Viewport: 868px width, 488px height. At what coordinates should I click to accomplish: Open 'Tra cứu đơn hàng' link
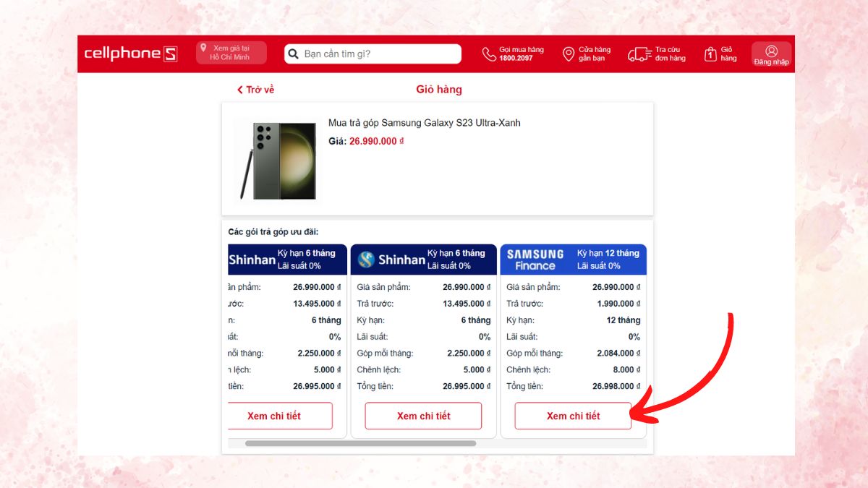[657, 53]
